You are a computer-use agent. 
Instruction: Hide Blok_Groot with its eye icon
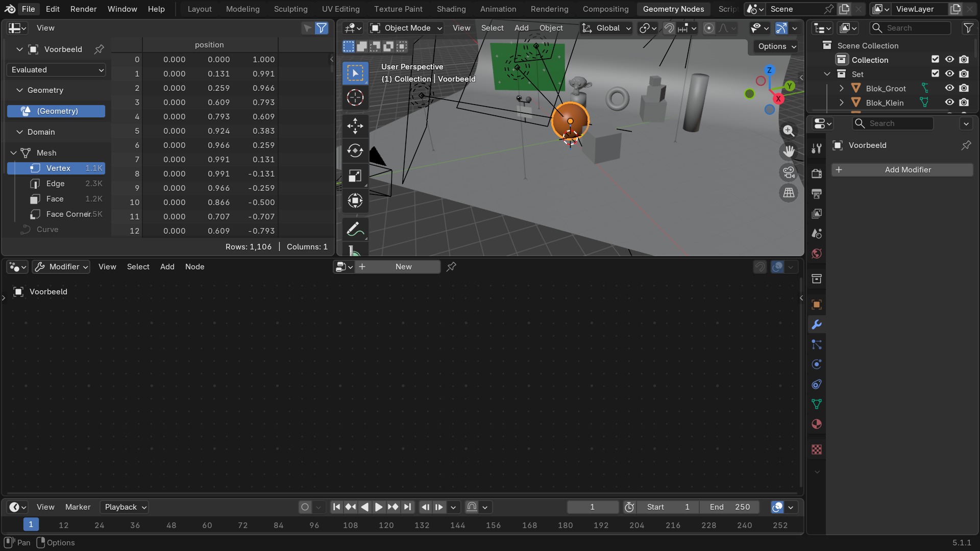(949, 88)
